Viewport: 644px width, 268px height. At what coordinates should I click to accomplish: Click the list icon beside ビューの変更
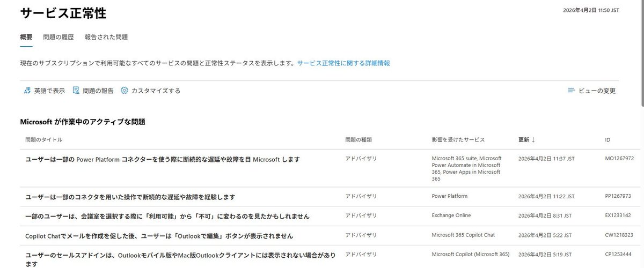point(572,91)
